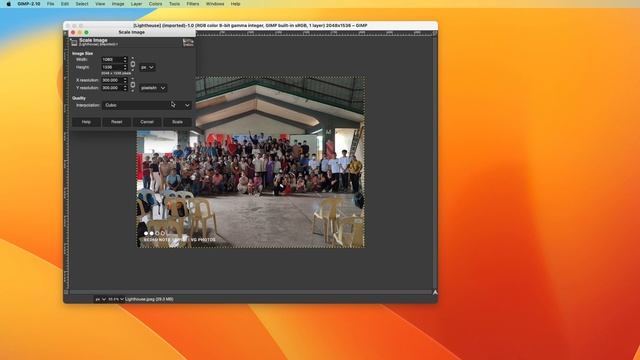Open the Windows menu
The image size is (640, 360).
point(215,4)
